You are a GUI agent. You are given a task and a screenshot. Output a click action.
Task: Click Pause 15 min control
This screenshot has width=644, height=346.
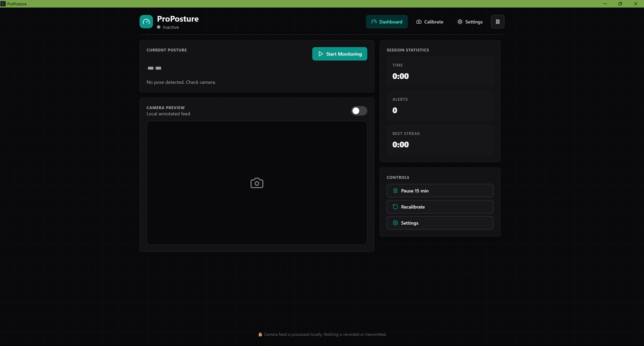(440, 191)
